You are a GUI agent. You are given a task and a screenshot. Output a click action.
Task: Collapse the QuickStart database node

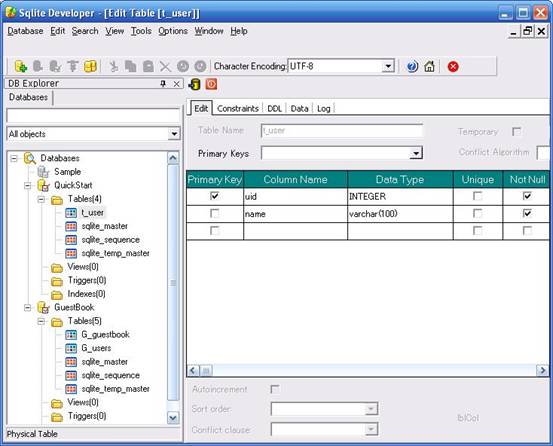pos(28,185)
